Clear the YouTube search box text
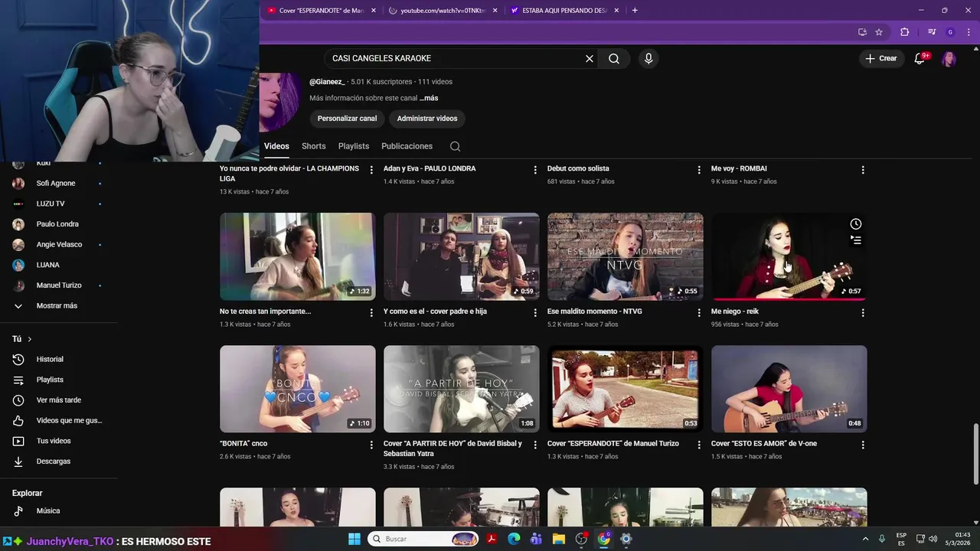The height and width of the screenshot is (551, 980). click(590, 58)
